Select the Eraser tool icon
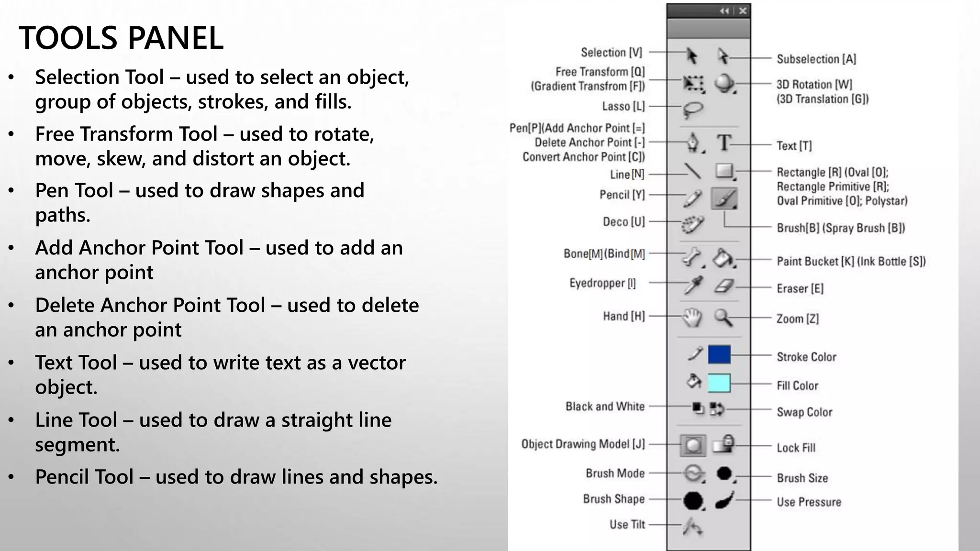The width and height of the screenshot is (980, 551). [x=724, y=286]
